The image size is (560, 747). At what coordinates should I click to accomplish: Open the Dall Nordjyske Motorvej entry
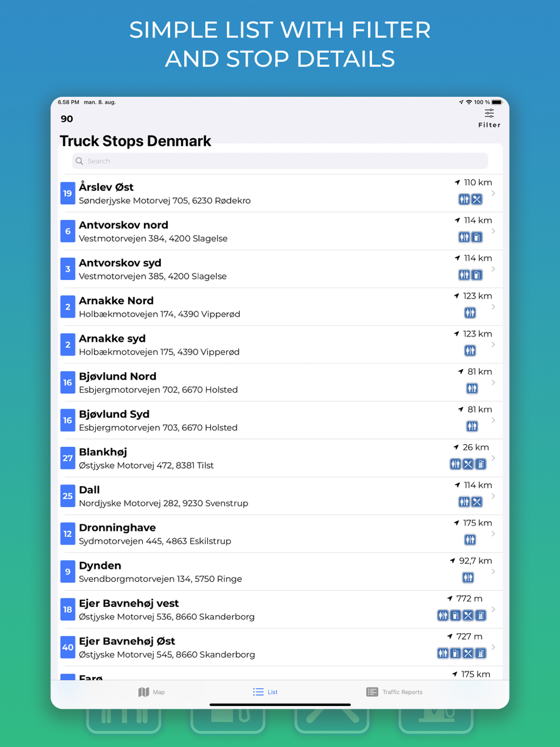click(x=281, y=496)
